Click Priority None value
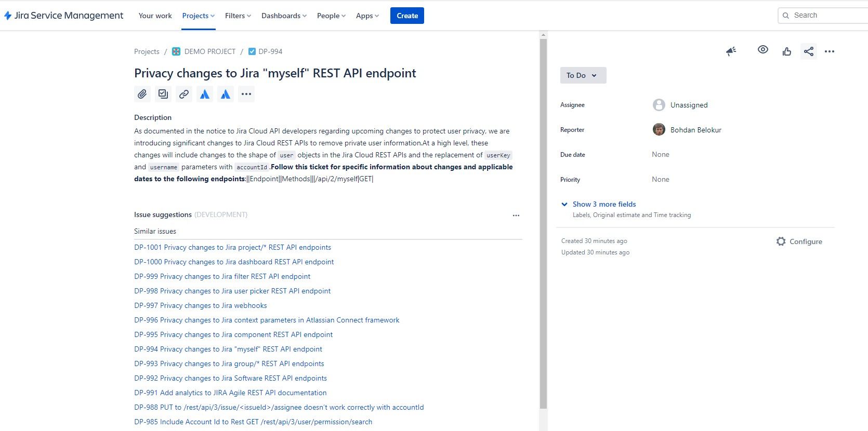The image size is (868, 431). [661, 179]
